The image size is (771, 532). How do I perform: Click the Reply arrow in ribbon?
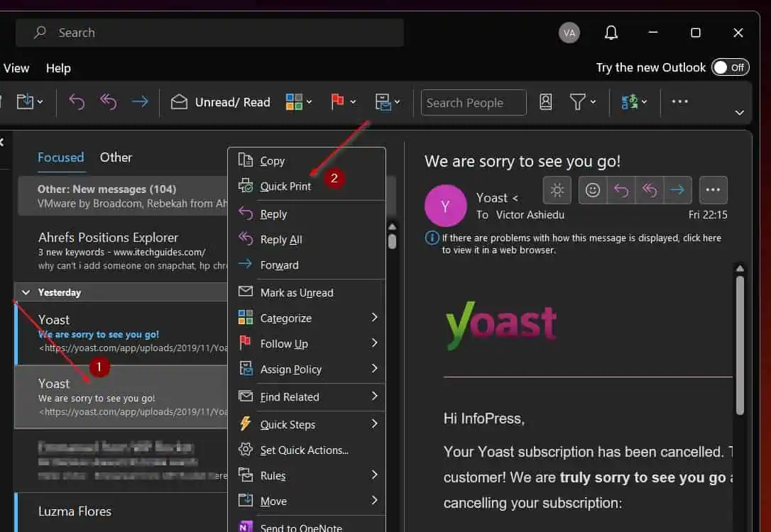tap(77, 101)
